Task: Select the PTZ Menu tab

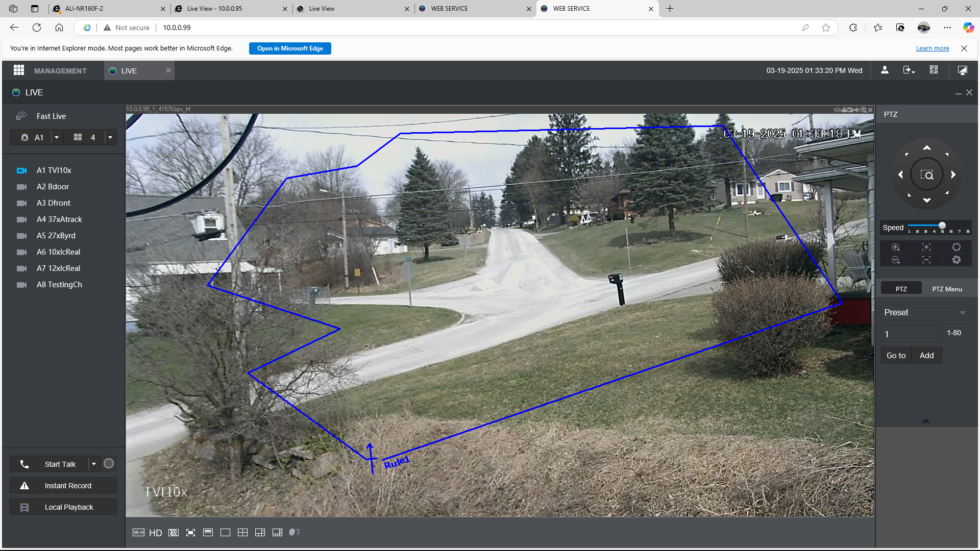Action: (x=947, y=289)
